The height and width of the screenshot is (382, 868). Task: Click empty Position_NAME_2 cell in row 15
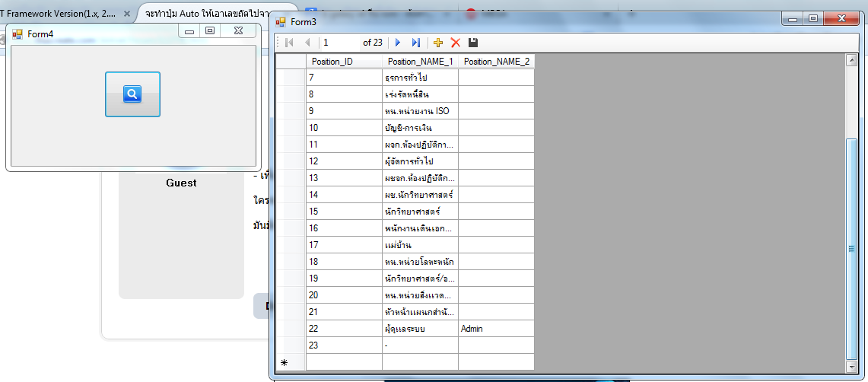tap(497, 212)
